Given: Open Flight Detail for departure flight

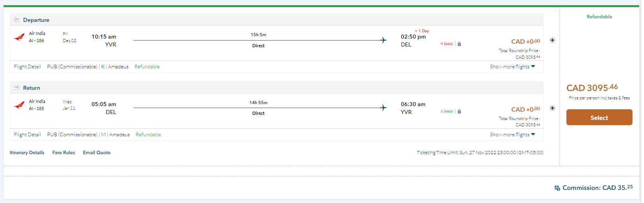Looking at the screenshot, I should point(27,67).
